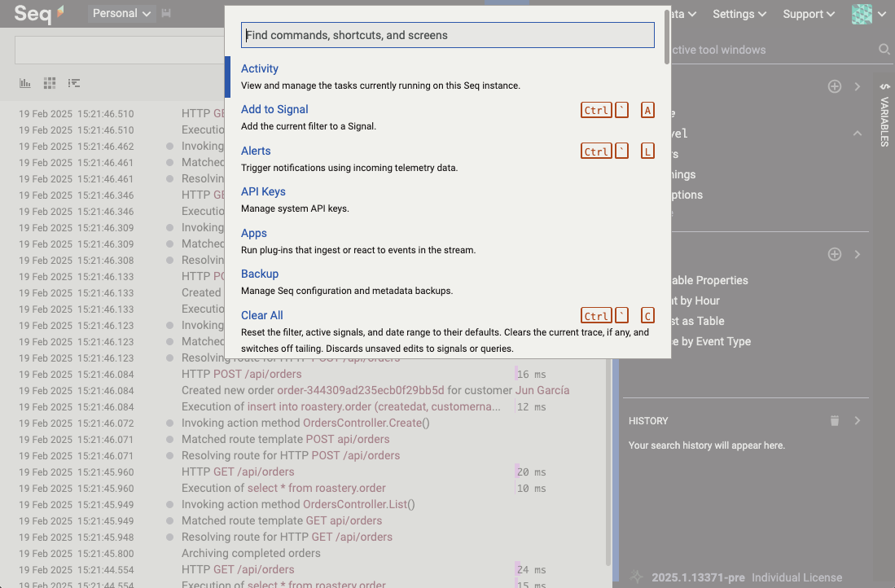Screen dimensions: 895x588
Task: Expand the signals panel with its right chevron
Action: tap(858, 86)
